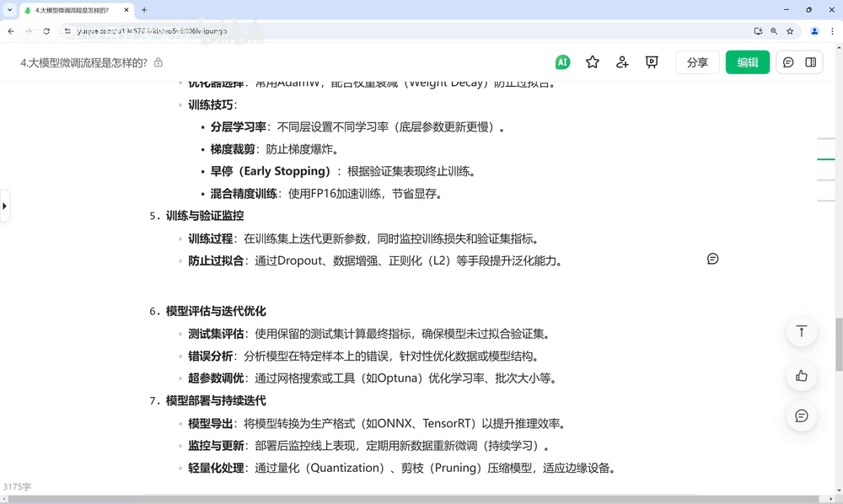Image resolution: width=843 pixels, height=504 pixels.
Task: Click the bold text 监控与更新
Action: click(216, 446)
